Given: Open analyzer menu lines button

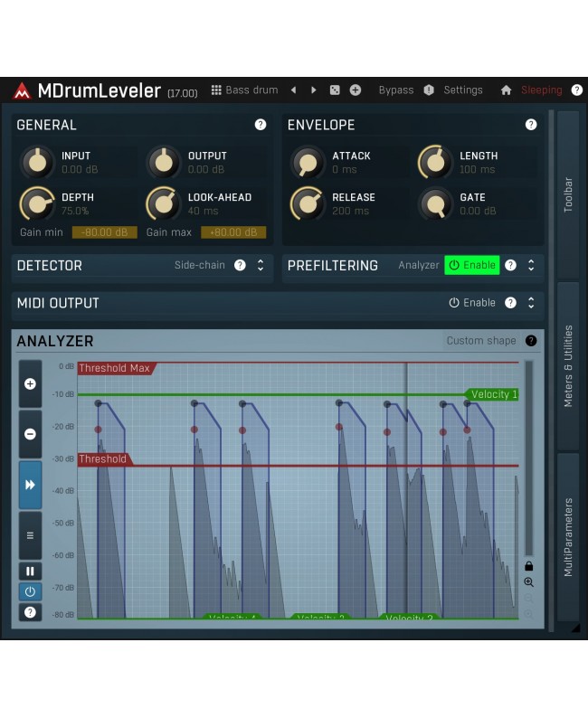Looking at the screenshot, I should pos(30,535).
